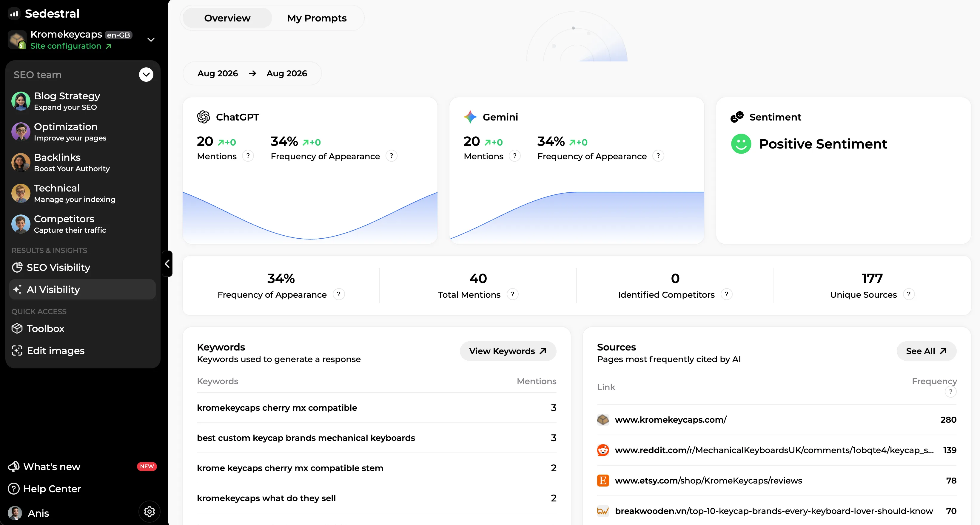The image size is (980, 525).
Task: Open reddit MechanicalKeyboardsUK source link
Action: point(774,450)
